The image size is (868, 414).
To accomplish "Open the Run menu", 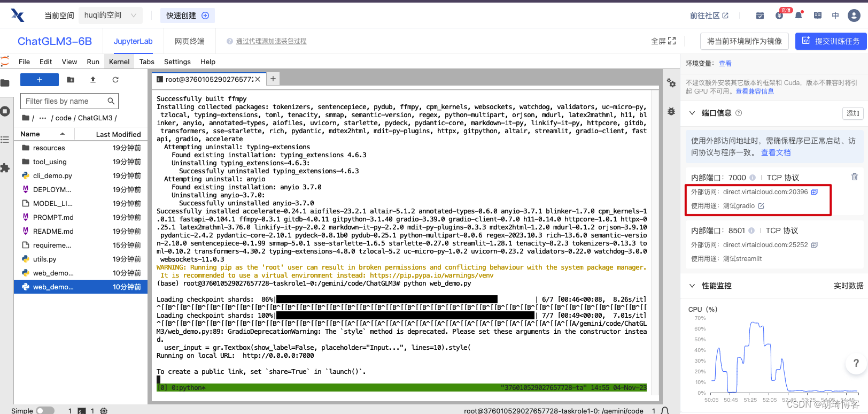I will [x=93, y=62].
